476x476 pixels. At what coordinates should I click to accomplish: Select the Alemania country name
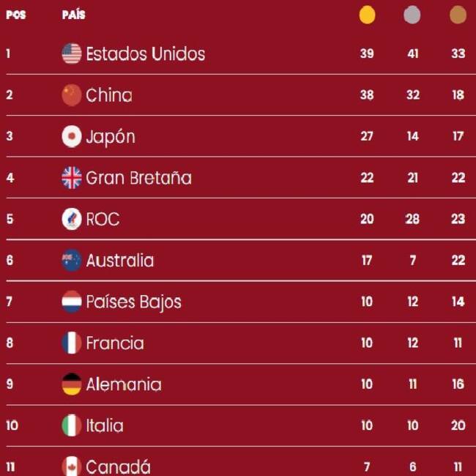click(x=123, y=384)
